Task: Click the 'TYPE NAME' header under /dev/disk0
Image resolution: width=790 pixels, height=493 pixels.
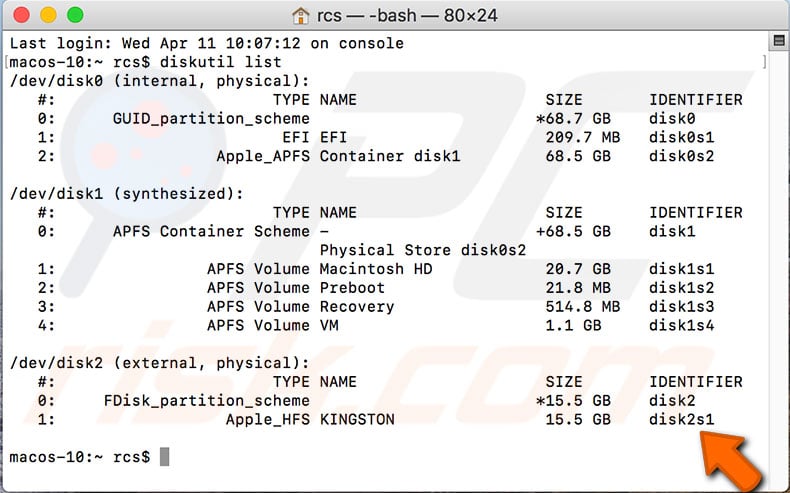Action: coord(314,100)
